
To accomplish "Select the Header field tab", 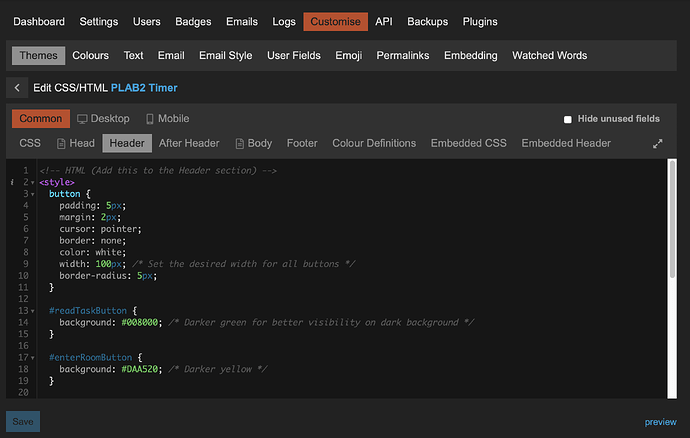I will [127, 144].
